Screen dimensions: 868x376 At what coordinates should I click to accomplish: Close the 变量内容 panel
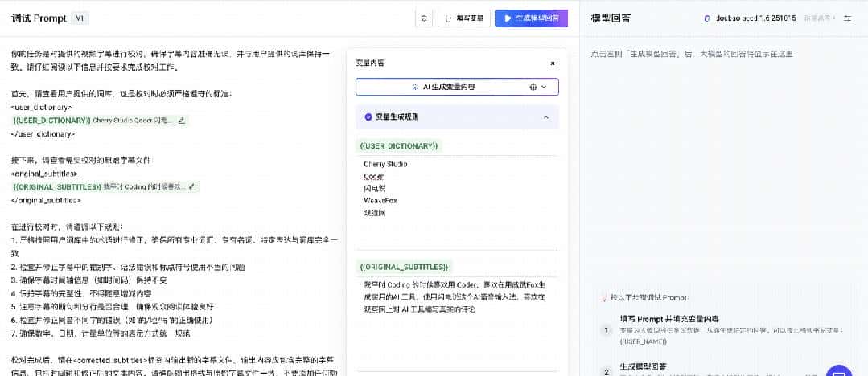[552, 63]
